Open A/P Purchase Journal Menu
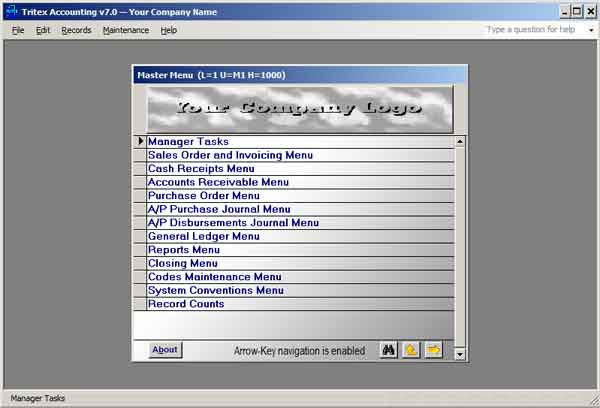Viewport: 600px width, 408px height. coord(300,209)
